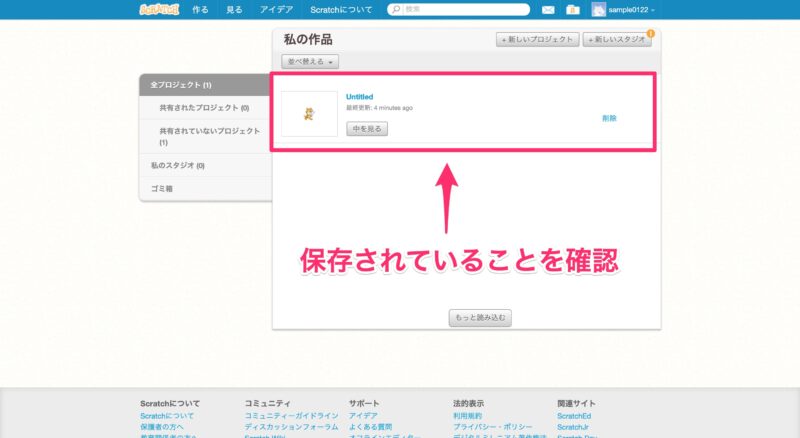Screen dimensions: 800x438
Task: Open the Untitled project title link
Action: click(x=359, y=96)
